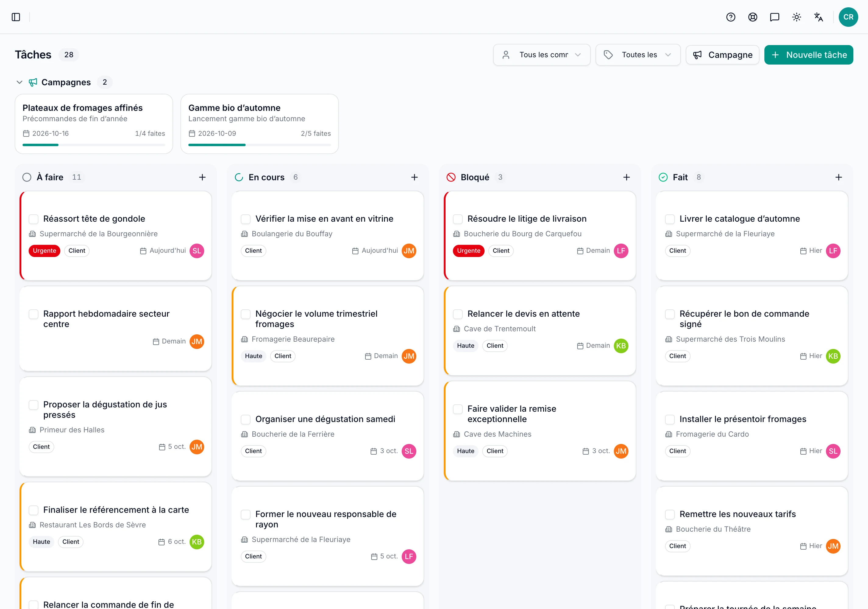Open the Toutes les tags dropdown
Image resolution: width=868 pixels, height=609 pixels.
[x=638, y=55]
